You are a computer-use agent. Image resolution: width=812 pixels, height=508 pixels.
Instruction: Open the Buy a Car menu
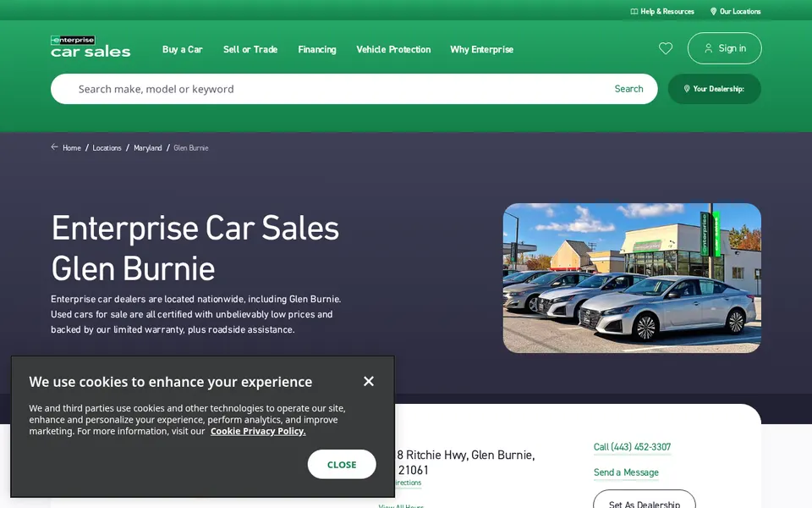point(183,49)
